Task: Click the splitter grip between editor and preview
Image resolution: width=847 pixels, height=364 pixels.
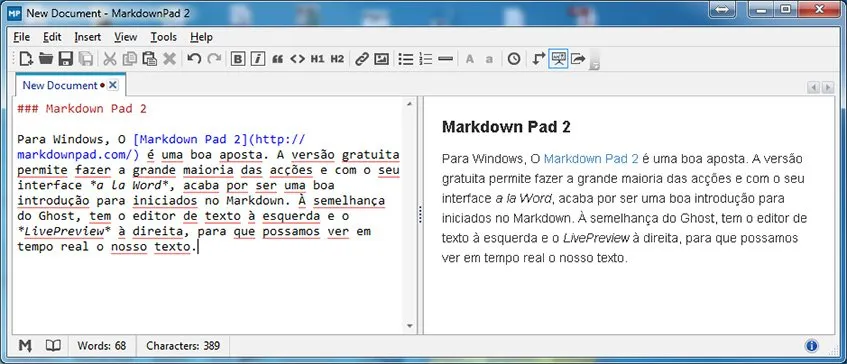Action: (420, 215)
